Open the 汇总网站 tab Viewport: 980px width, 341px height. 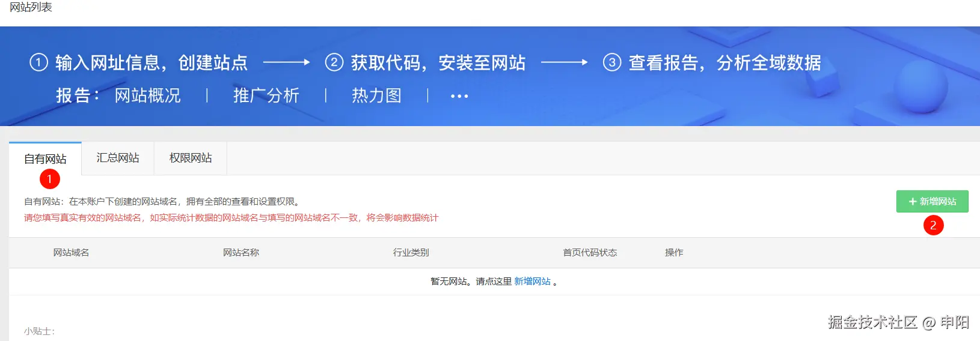tap(118, 158)
